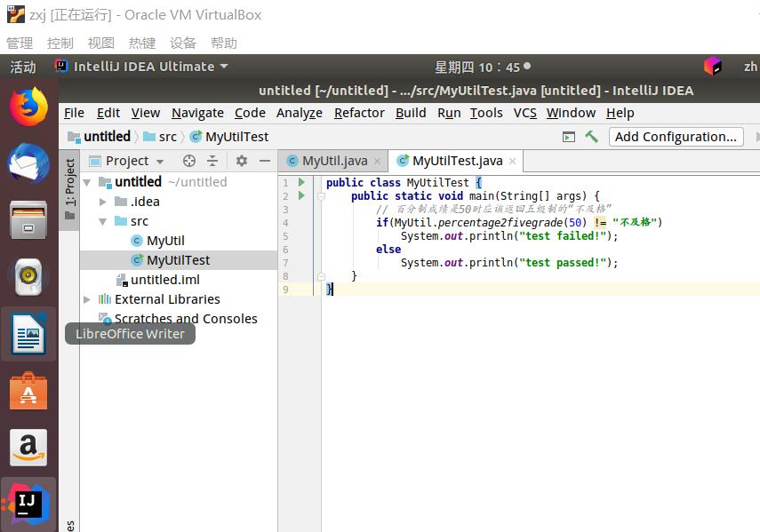Launch LibreOffice Writer from the dock
760x532 pixels.
pos(28,334)
